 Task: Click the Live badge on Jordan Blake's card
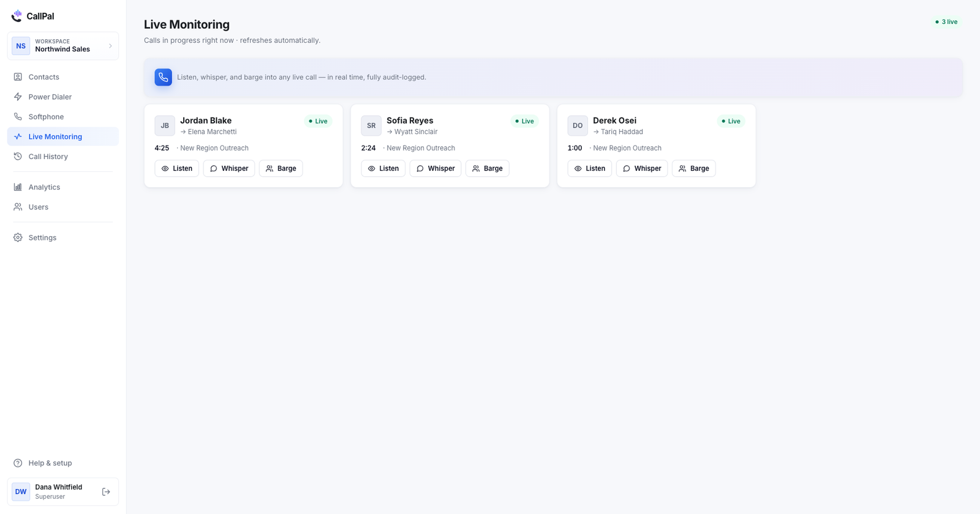[318, 121]
